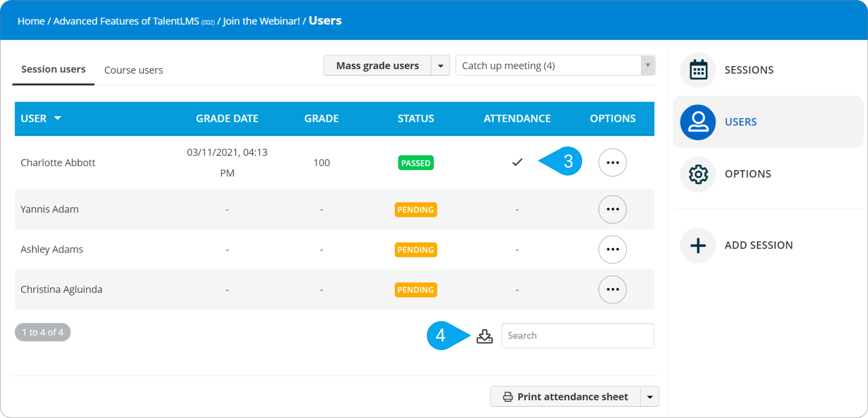
Task: Download the users list export icon
Action: 485,336
